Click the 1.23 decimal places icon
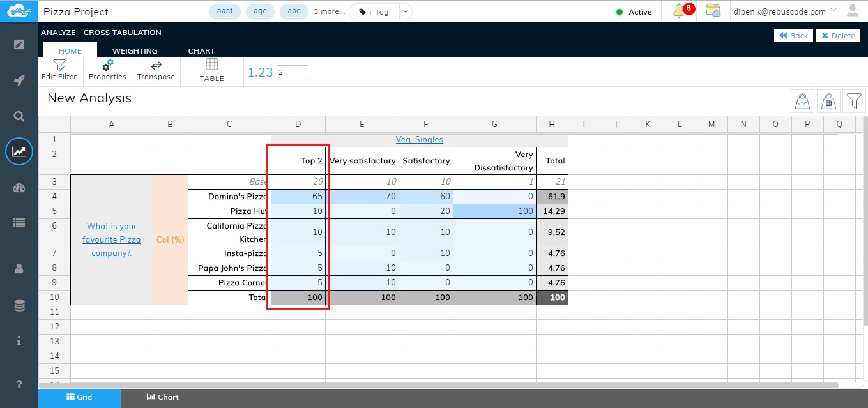Viewport: 868px width, 408px height. (x=260, y=72)
